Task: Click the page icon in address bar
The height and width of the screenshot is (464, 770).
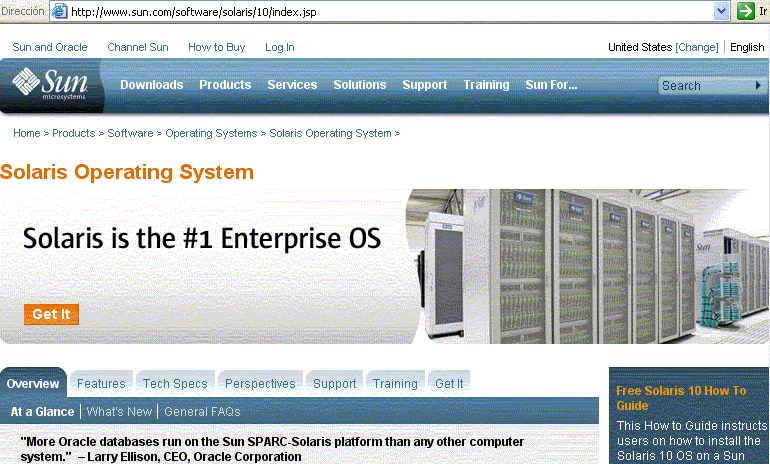Action: pyautogui.click(x=59, y=11)
